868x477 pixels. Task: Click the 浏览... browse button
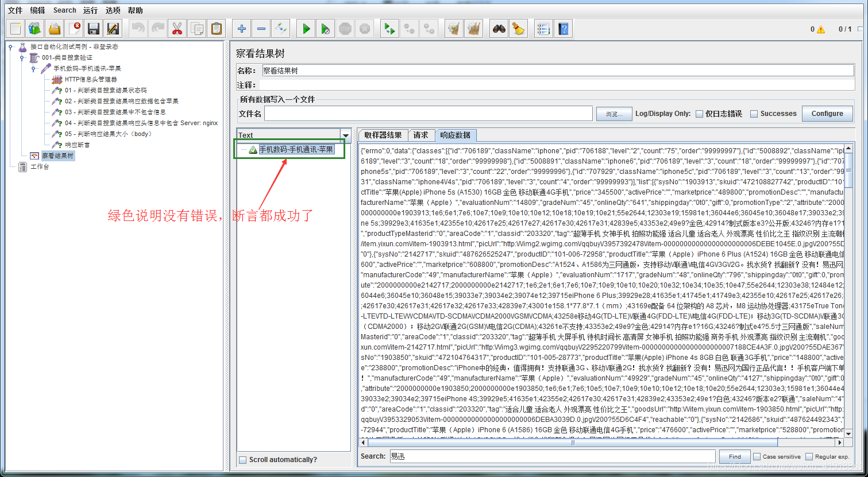click(x=614, y=114)
